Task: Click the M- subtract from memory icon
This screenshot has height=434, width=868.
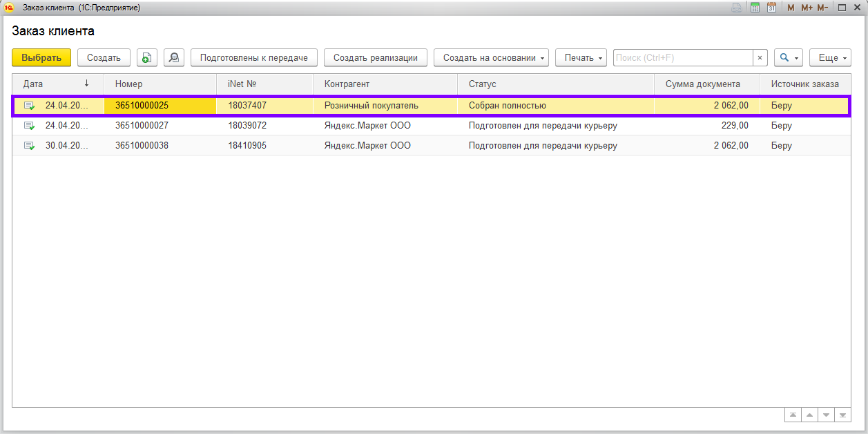Action: (x=822, y=8)
